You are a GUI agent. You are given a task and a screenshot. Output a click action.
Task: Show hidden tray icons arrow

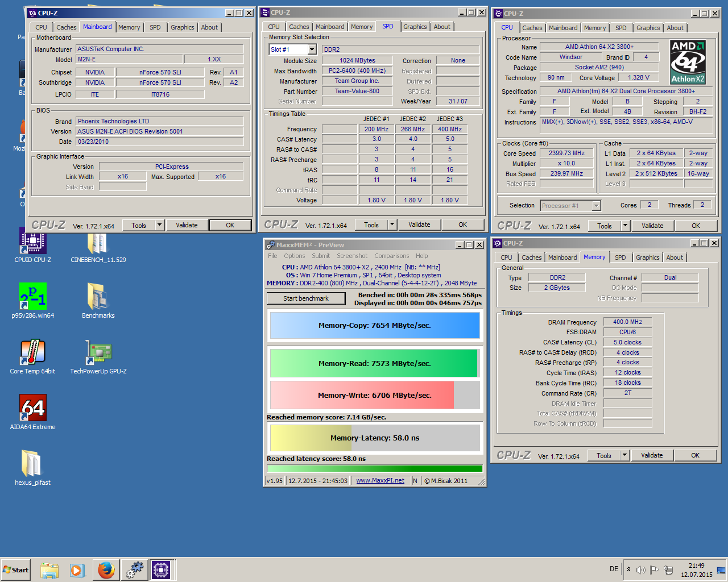coord(628,569)
